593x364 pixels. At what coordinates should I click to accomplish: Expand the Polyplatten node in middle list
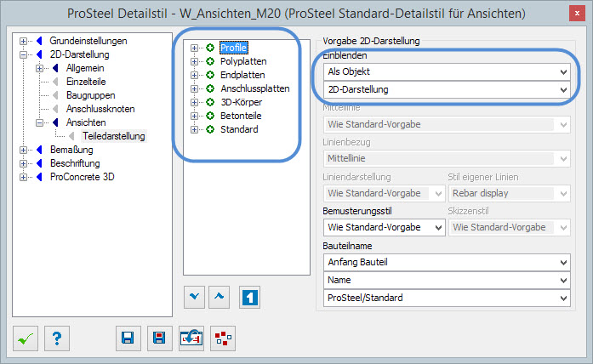[194, 61]
